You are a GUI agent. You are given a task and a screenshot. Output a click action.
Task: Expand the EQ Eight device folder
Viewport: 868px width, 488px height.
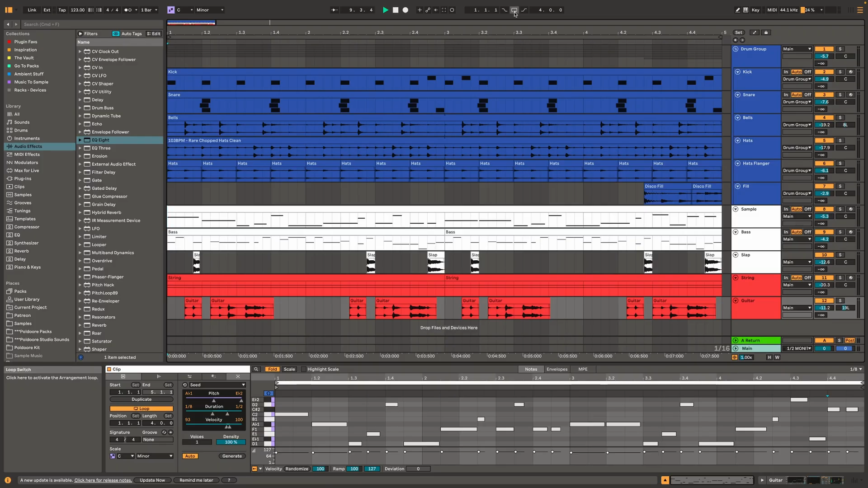pyautogui.click(x=80, y=140)
